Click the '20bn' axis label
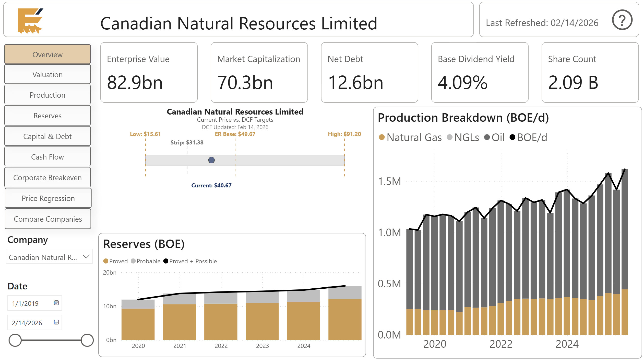The width and height of the screenshot is (644, 361). pos(110,273)
